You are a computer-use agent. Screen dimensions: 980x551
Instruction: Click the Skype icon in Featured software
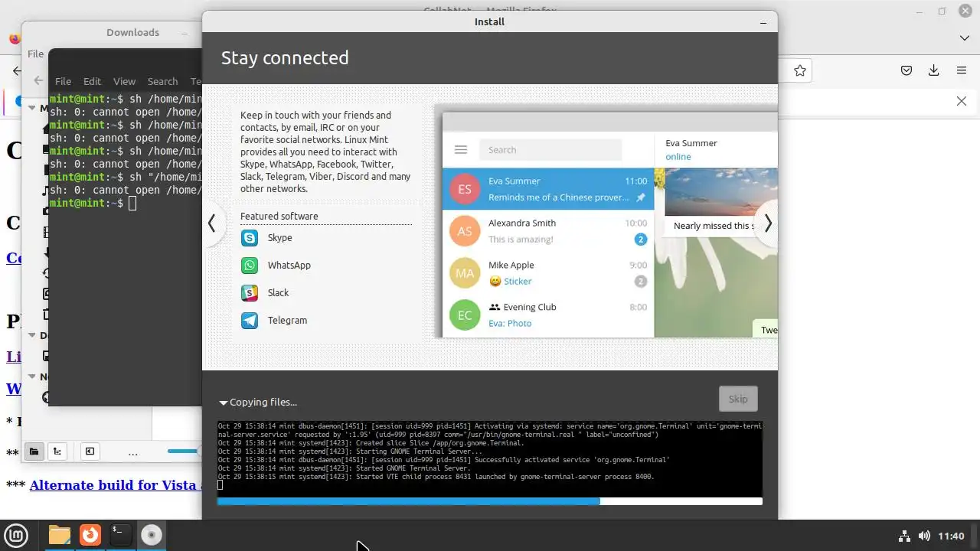tap(250, 238)
